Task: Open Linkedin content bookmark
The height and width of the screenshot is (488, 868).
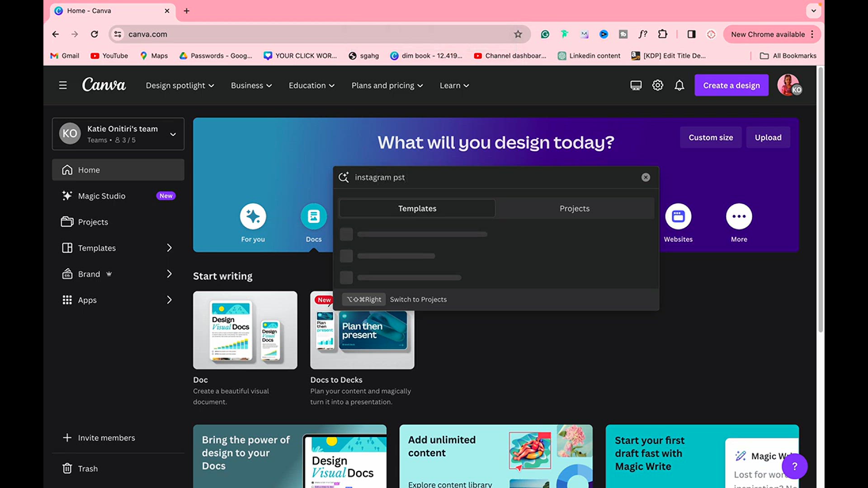Action: [589, 56]
